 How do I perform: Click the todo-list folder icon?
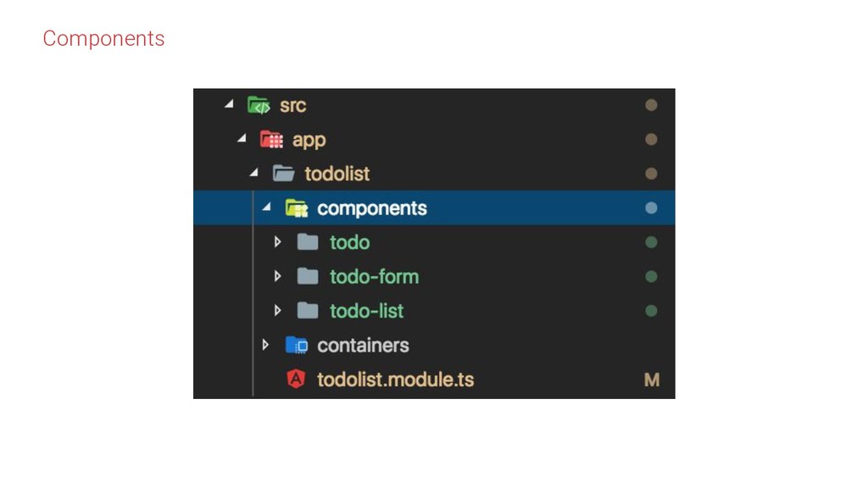[308, 311]
